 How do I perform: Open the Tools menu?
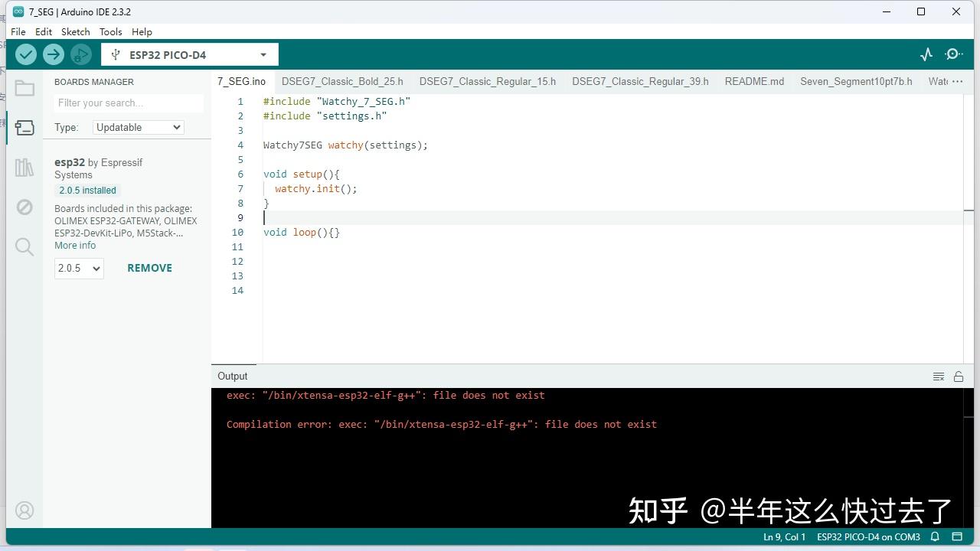[x=110, y=31]
